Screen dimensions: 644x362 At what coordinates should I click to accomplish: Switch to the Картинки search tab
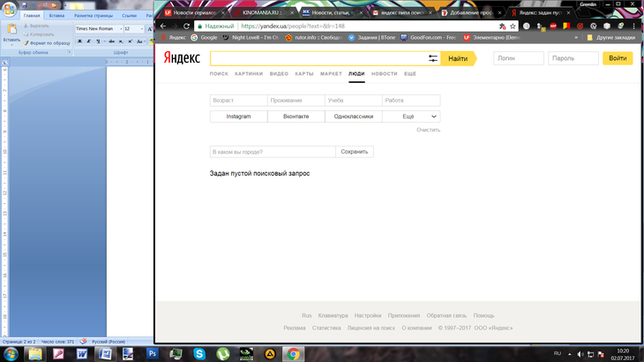(249, 74)
